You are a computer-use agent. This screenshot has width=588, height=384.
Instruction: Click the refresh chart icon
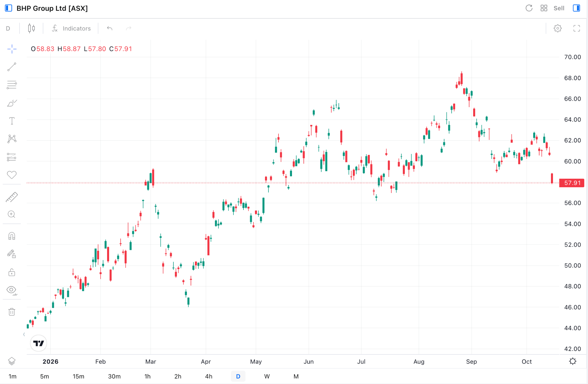click(529, 8)
